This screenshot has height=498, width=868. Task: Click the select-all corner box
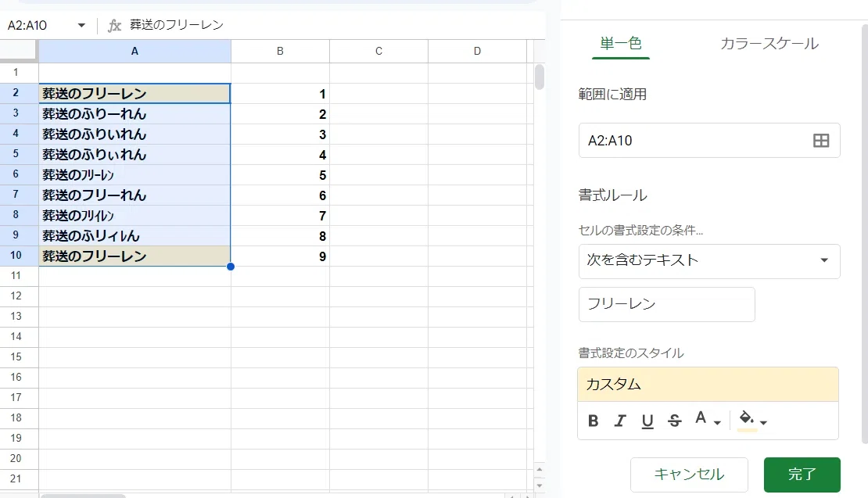pyautogui.click(x=19, y=51)
